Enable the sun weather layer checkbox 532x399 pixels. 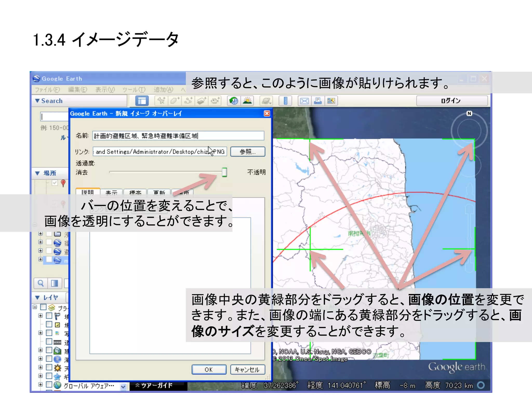pyautogui.click(x=49, y=367)
